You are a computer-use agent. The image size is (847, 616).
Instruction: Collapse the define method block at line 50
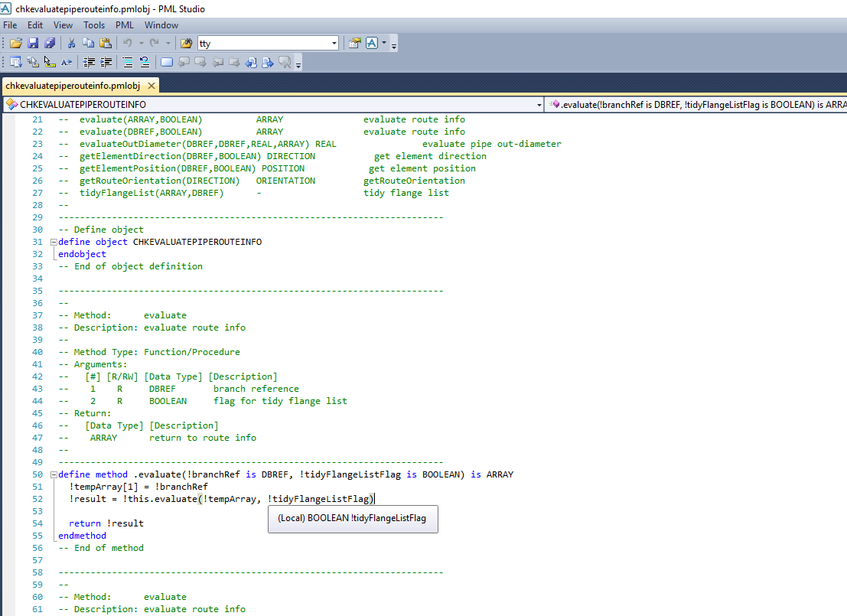pyautogui.click(x=54, y=475)
